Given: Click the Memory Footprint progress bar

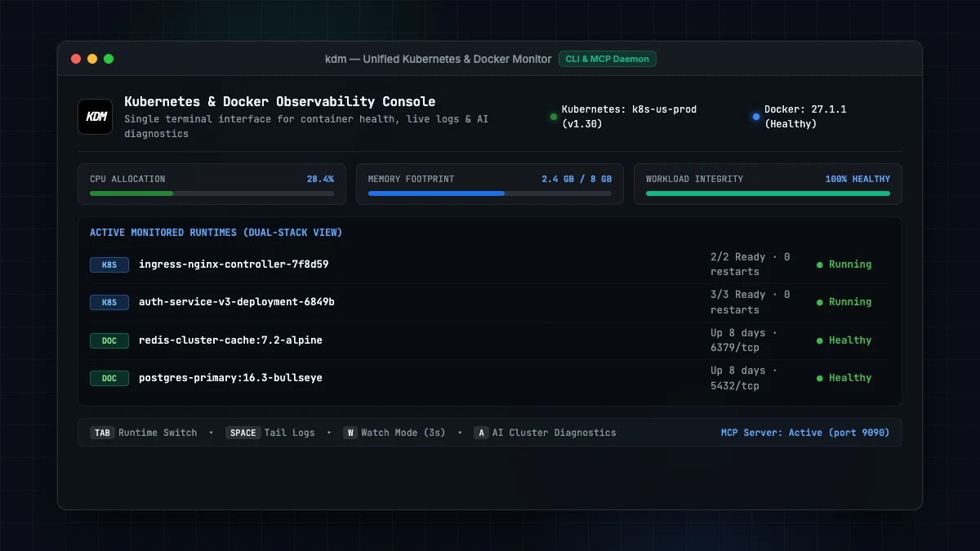Looking at the screenshot, I should pos(490,193).
